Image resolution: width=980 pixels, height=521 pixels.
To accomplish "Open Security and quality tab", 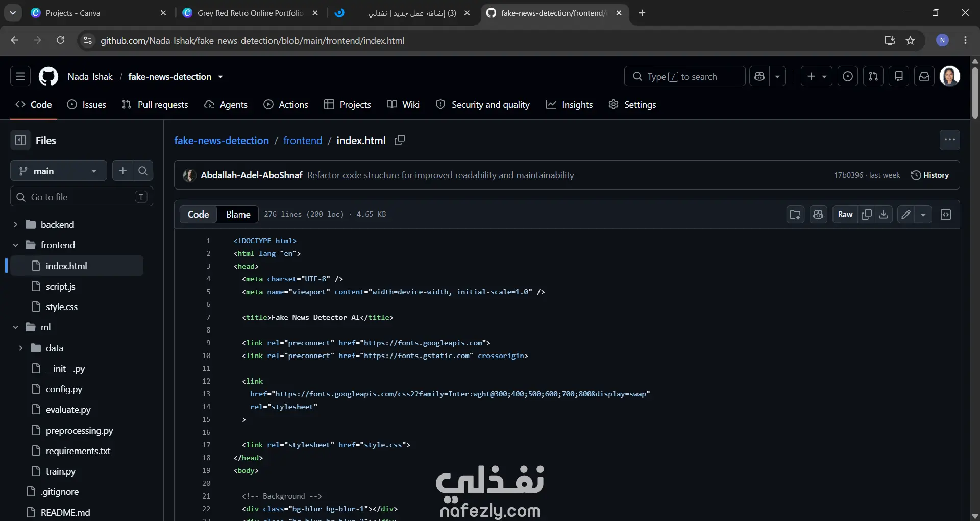I will 483,104.
